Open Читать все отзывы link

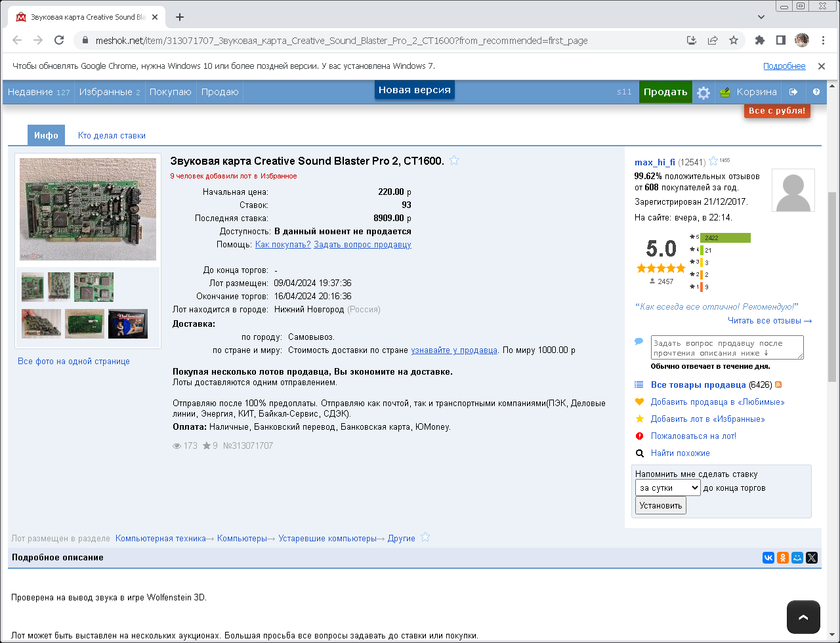pos(770,321)
